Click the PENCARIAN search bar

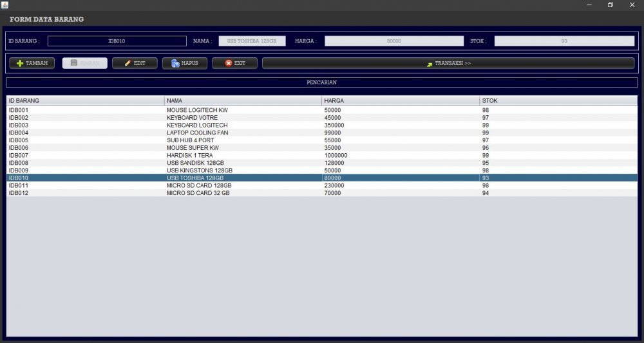(321, 82)
